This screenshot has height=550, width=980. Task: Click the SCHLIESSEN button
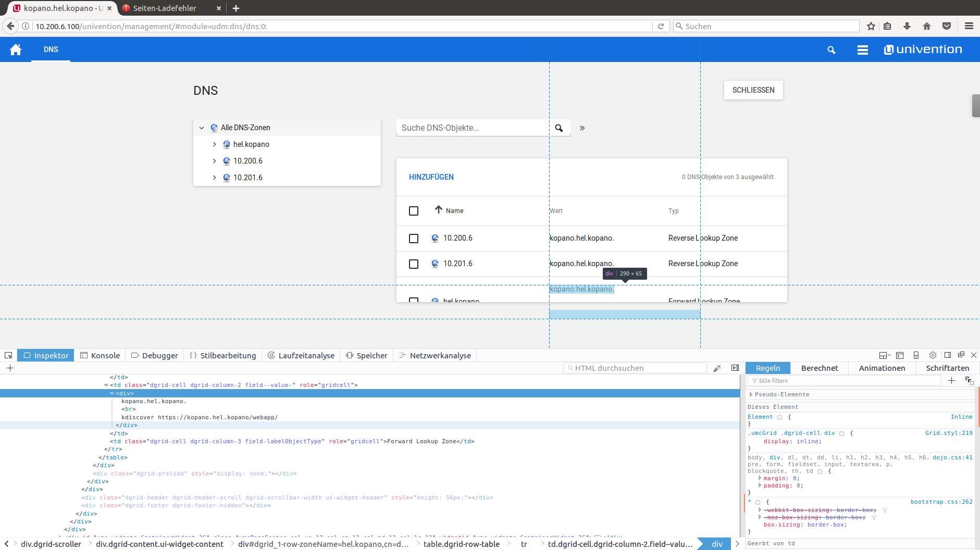[753, 90]
